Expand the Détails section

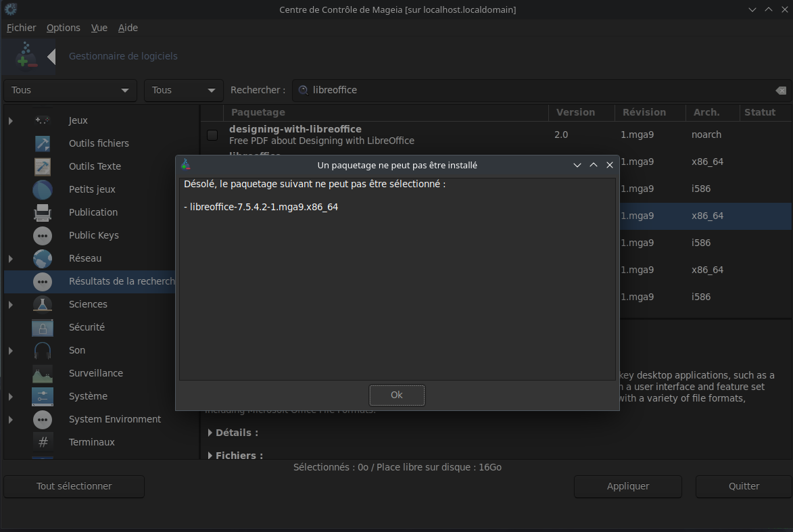(x=210, y=433)
